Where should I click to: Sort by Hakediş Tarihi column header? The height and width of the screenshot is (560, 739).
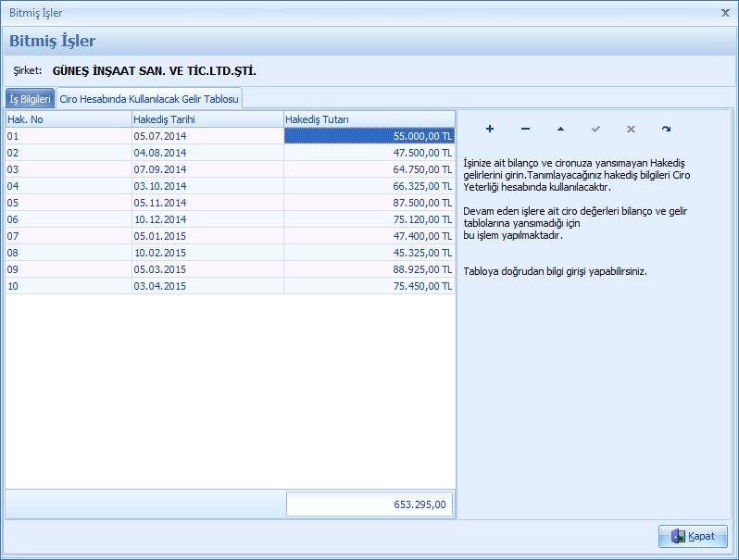207,119
